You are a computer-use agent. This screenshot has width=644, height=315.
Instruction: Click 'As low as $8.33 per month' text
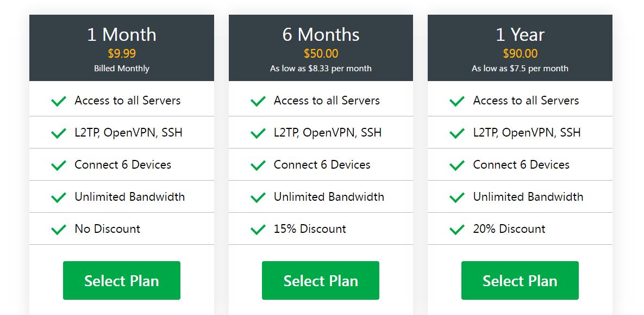pyautogui.click(x=321, y=68)
